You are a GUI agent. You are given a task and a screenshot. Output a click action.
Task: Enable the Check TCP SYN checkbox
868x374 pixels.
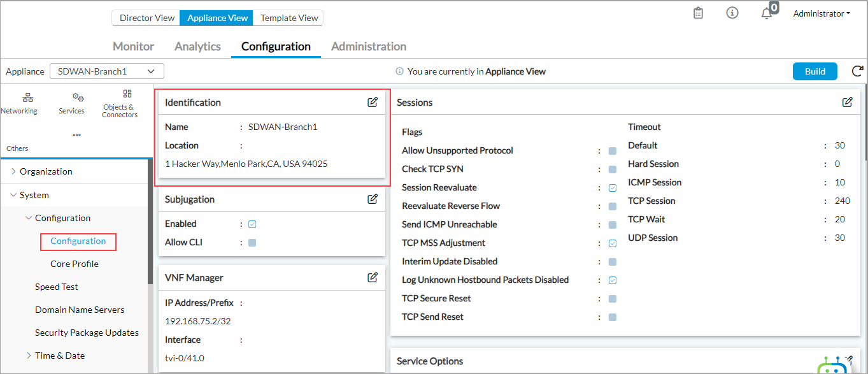tap(612, 169)
